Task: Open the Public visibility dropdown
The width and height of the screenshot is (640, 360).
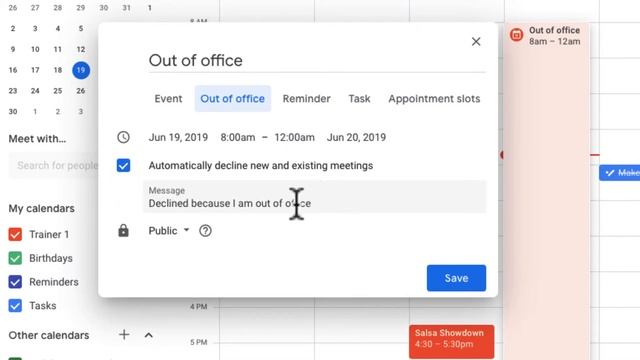Action: point(169,231)
